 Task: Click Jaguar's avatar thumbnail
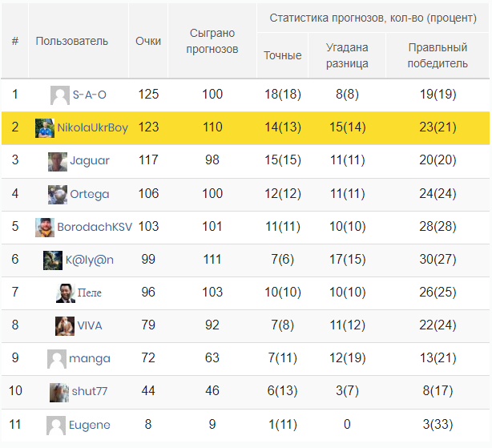(x=58, y=161)
